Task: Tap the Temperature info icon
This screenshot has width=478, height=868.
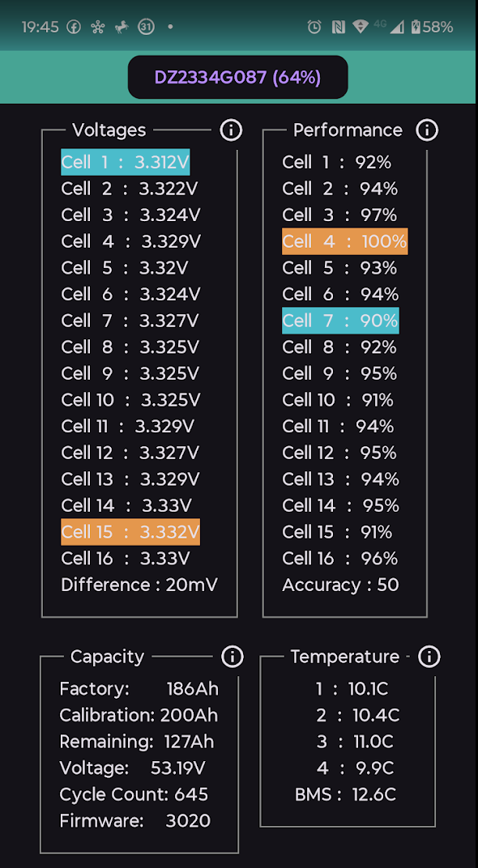Action: click(429, 657)
